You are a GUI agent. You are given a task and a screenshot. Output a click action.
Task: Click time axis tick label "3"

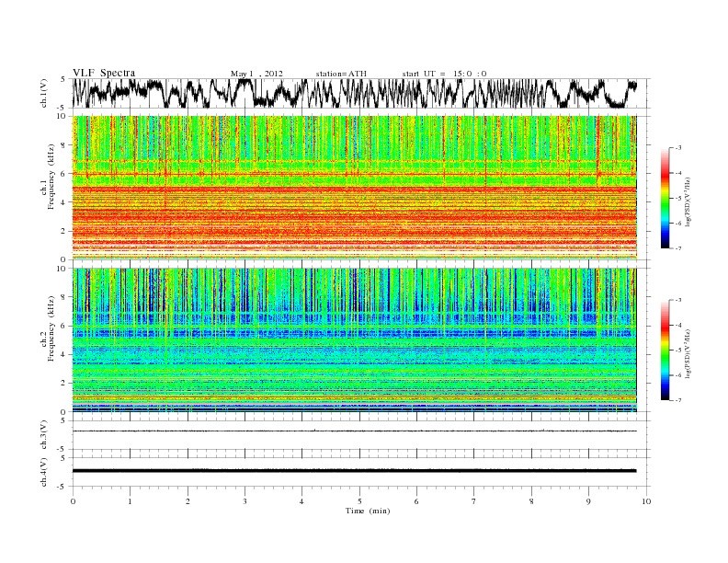pos(245,501)
